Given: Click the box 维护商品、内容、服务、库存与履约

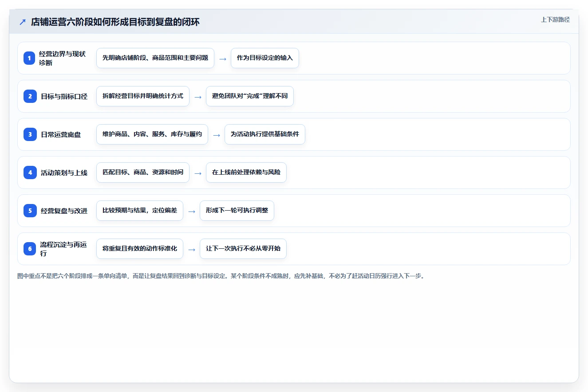Looking at the screenshot, I should (152, 134).
